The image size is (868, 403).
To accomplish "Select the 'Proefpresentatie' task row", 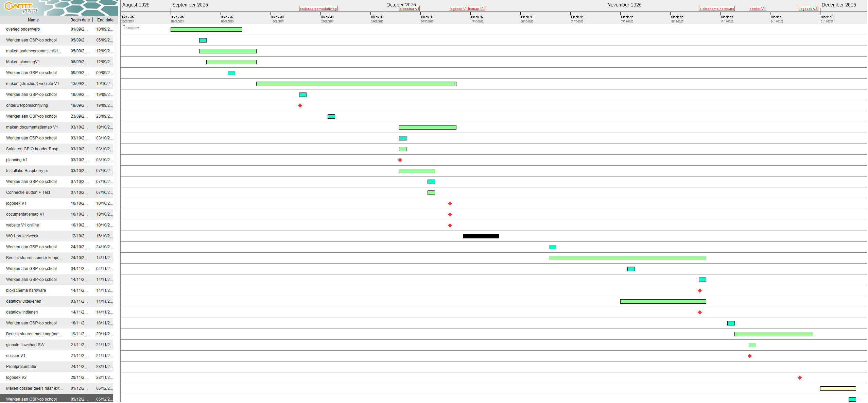I will coord(21,367).
